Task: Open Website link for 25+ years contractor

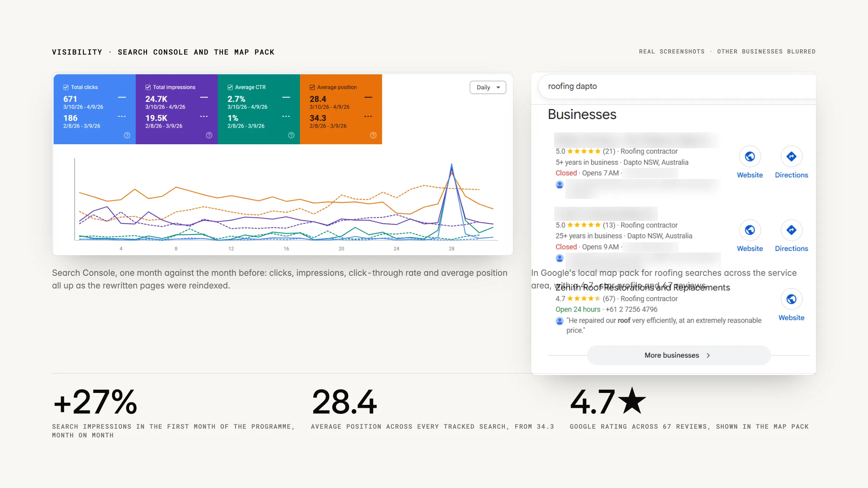Action: click(x=750, y=249)
